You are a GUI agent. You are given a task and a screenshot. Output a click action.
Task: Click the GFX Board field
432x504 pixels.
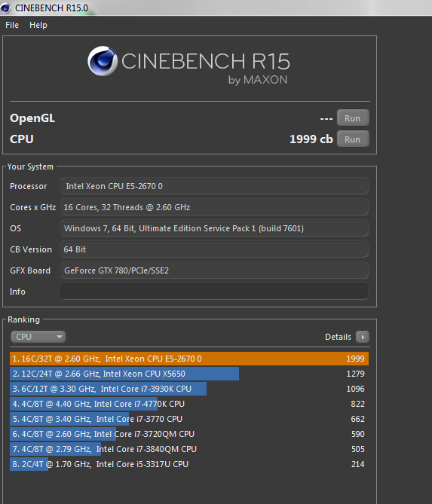[214, 270]
